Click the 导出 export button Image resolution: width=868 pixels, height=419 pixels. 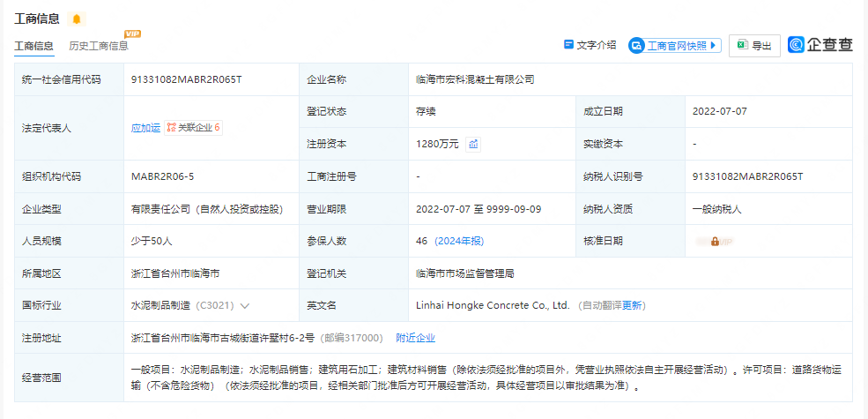754,46
